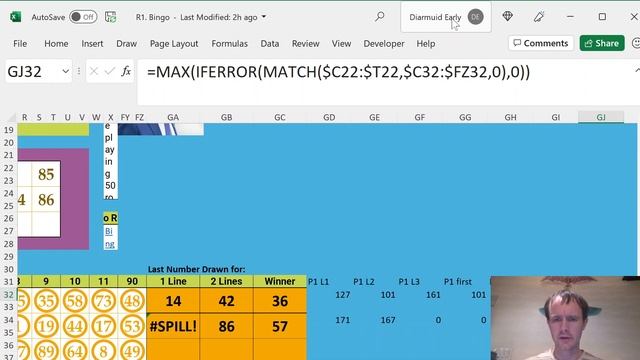Toggle the AutoSave switch
This screenshot has height=360, width=640.
coord(83,17)
